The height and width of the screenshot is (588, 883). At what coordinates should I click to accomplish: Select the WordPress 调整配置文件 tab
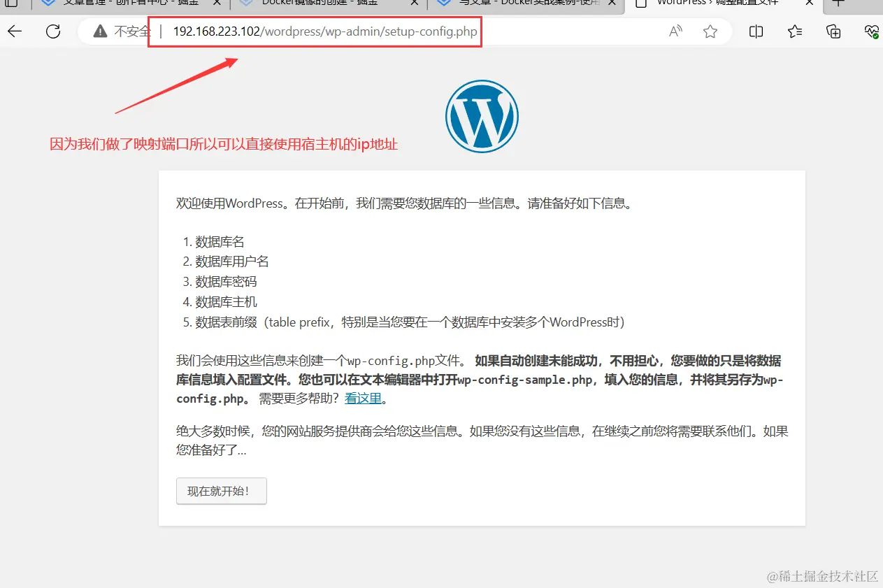(x=724, y=3)
